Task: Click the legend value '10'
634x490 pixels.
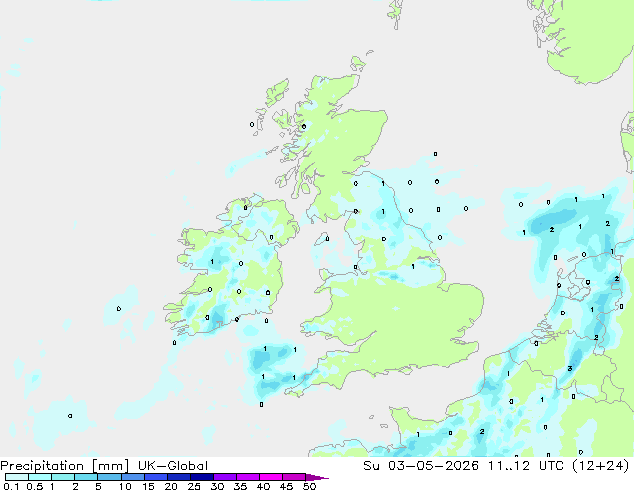Action: point(125,486)
